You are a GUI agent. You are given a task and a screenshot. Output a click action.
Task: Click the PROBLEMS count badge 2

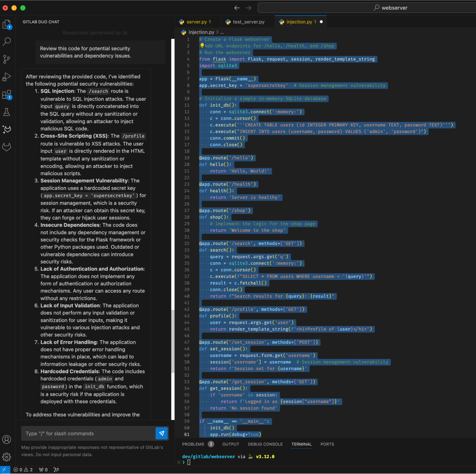(x=211, y=444)
